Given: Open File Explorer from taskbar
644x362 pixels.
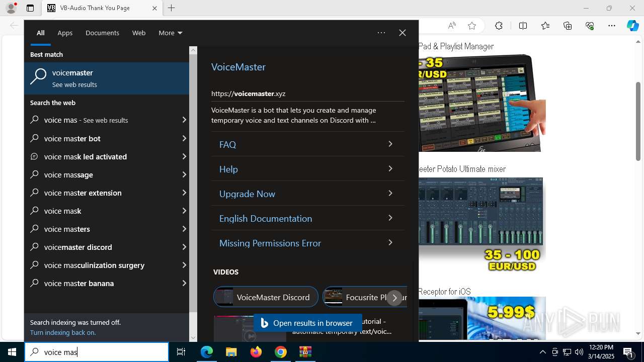Looking at the screenshot, I should 231,352.
